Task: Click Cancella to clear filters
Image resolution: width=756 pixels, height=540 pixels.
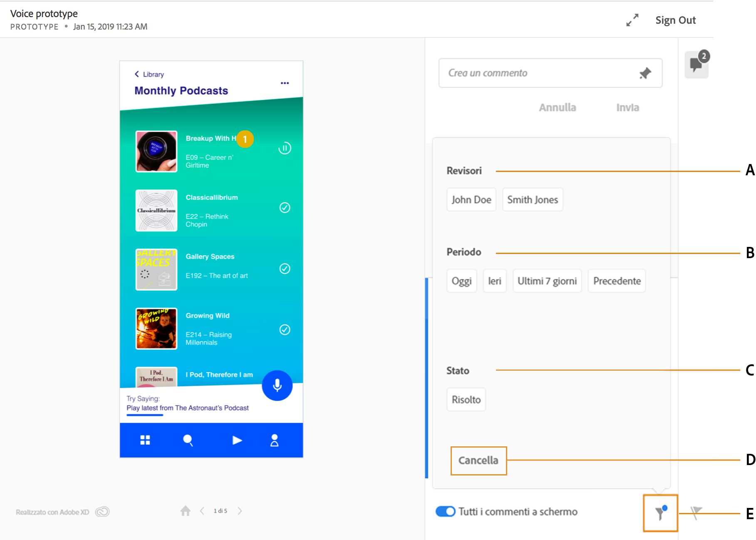Action: point(478,460)
